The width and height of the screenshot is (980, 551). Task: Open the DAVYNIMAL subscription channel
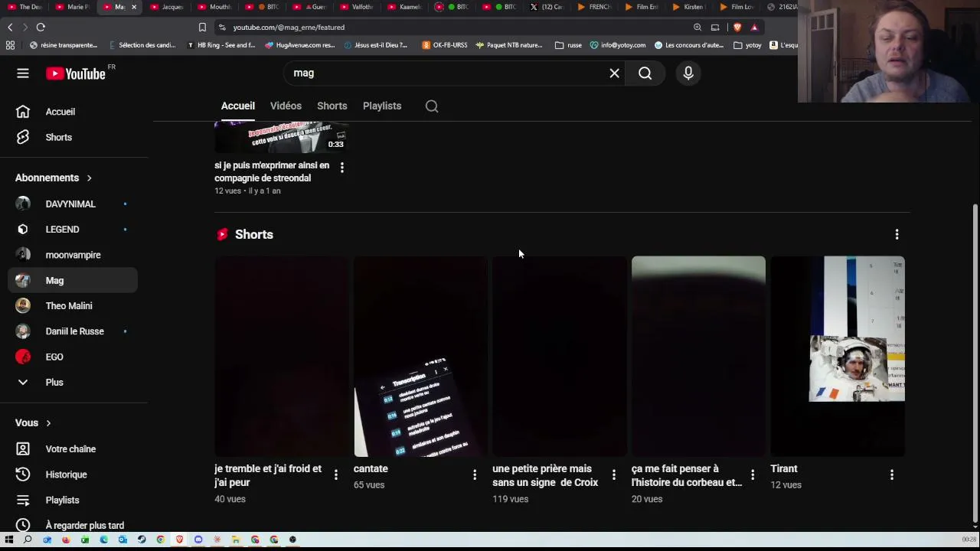pyautogui.click(x=73, y=204)
